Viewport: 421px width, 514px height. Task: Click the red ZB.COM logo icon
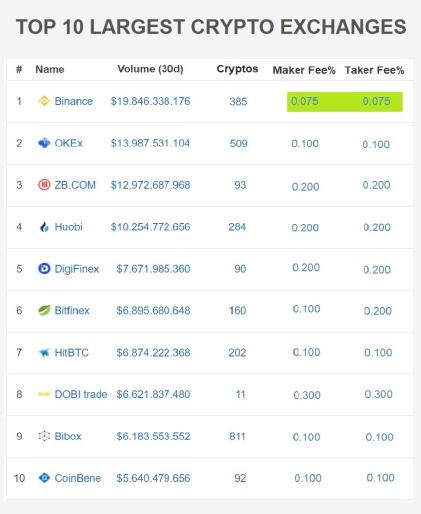pyautogui.click(x=44, y=185)
